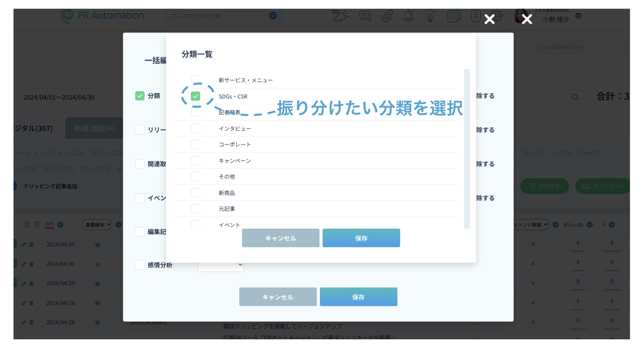This screenshot has height=350, width=644.
Task: Toggle the star on first 2024/04/30 row
Action: pos(97,245)
